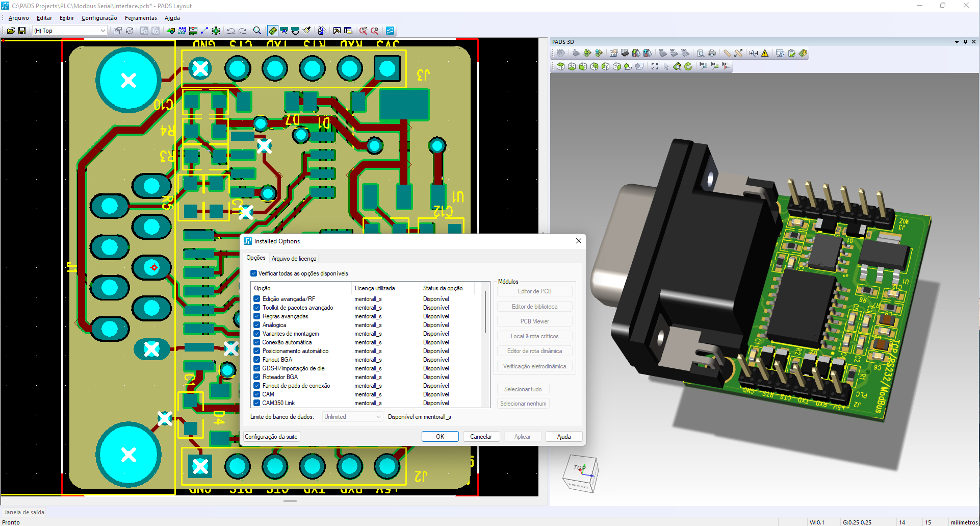This screenshot has height=526, width=980.
Task: Toggle the highlighted board view icon
Action: tap(273, 31)
